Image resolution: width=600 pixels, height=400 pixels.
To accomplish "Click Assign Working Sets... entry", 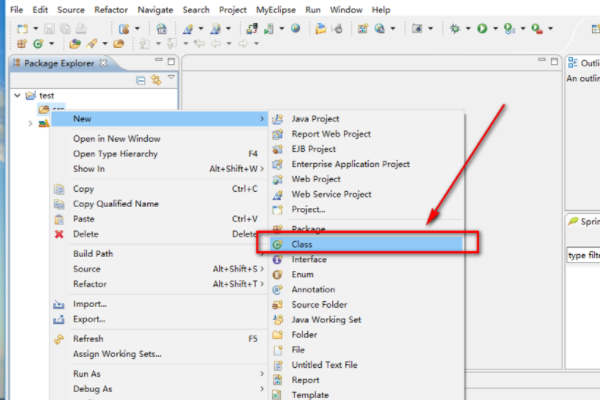I will (x=117, y=353).
